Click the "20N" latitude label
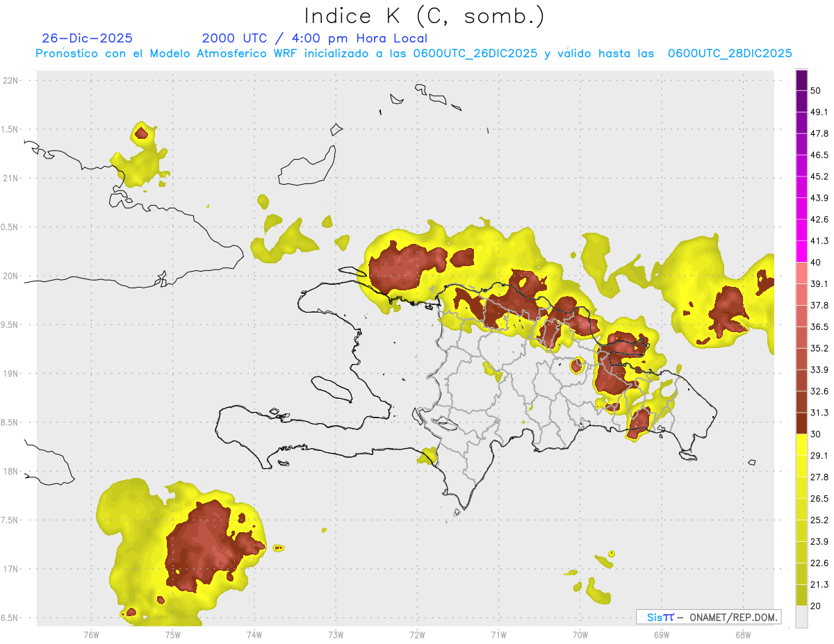The height and width of the screenshot is (644, 834). click(x=11, y=276)
